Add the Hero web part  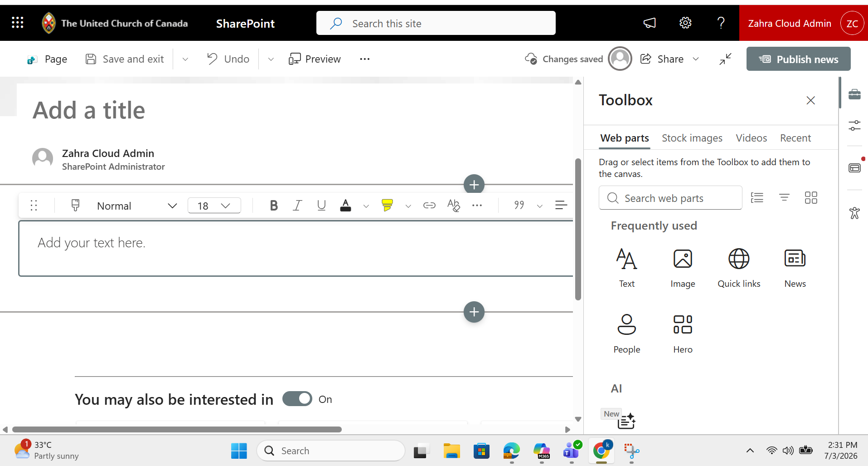click(x=683, y=334)
